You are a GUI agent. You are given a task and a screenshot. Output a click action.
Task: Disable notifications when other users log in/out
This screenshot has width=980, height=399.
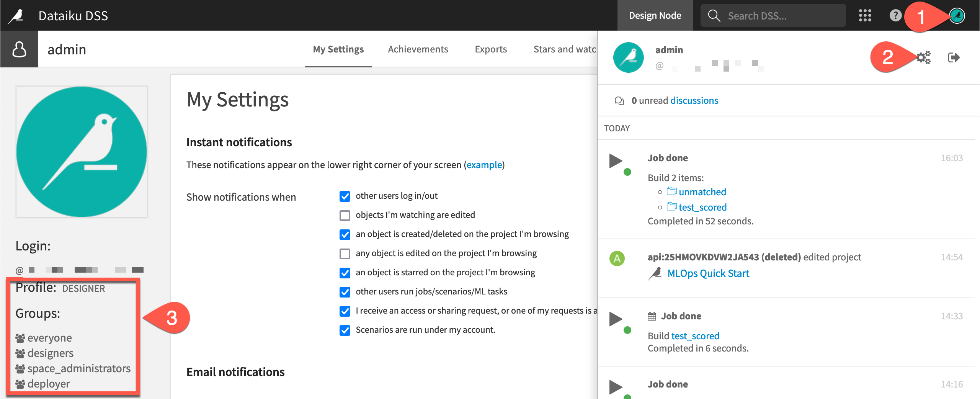pos(345,196)
